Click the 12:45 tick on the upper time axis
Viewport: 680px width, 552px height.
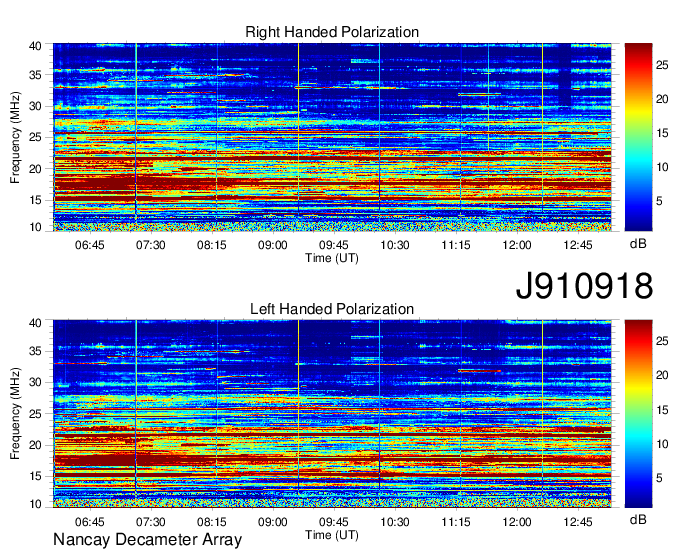click(578, 245)
